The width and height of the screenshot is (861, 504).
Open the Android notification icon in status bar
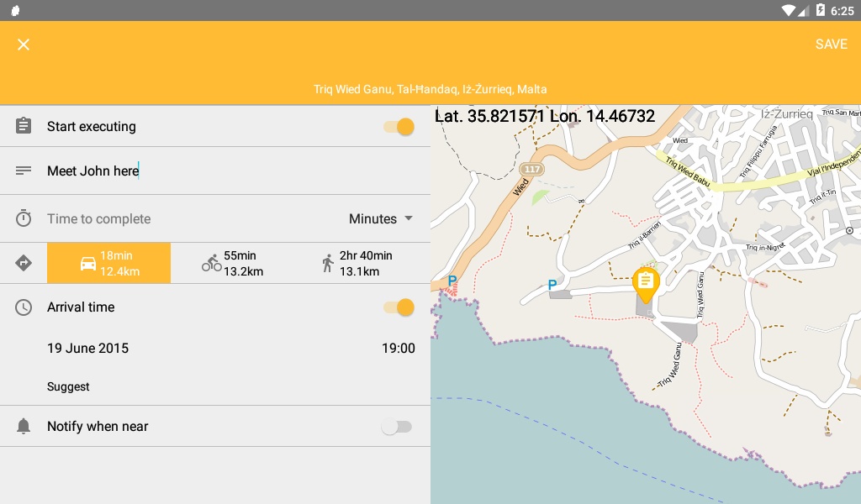pos(15,10)
